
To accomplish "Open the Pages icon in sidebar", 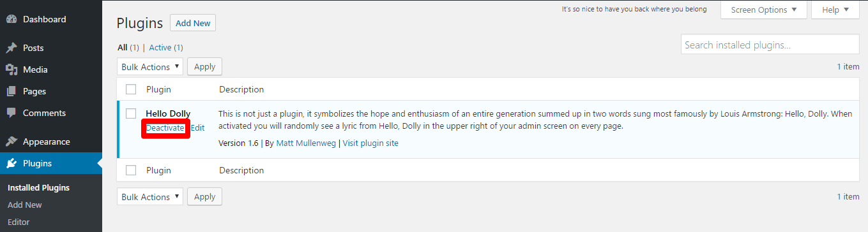I will click(11, 91).
